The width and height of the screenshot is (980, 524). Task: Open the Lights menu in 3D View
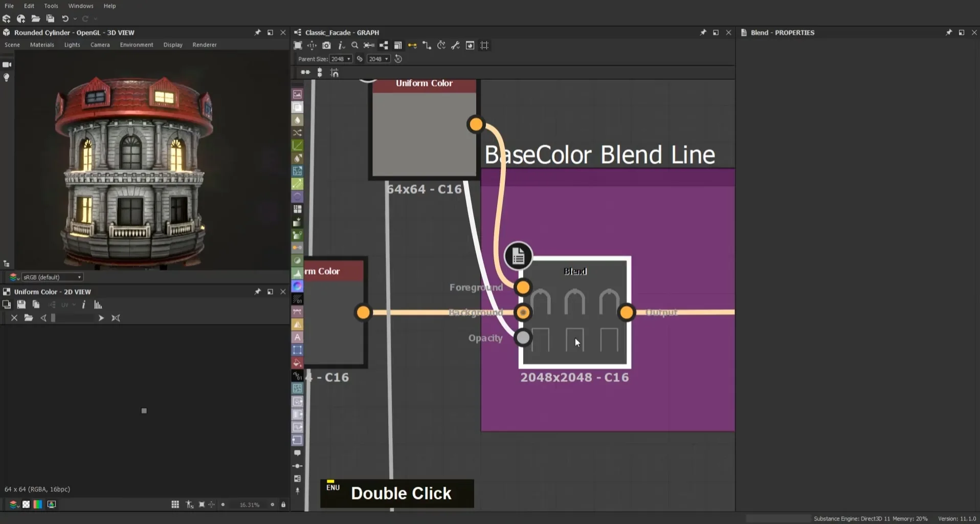[72, 45]
